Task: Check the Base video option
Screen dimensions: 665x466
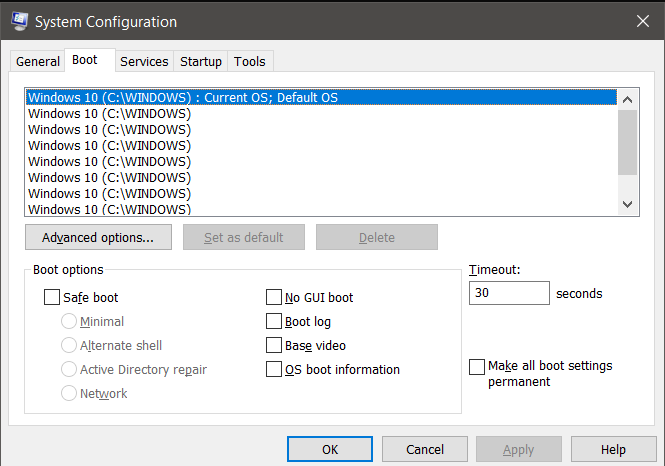Action: (274, 345)
